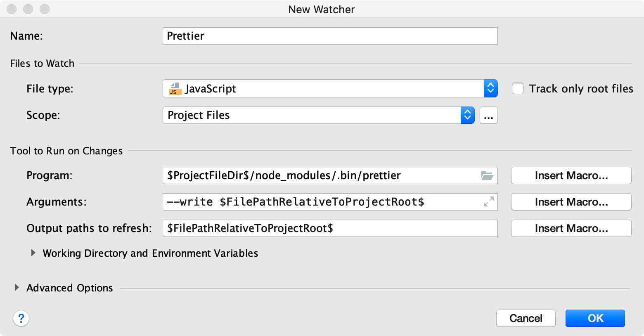Open the Scope dropdown arrows
The image size is (644, 336).
pos(467,115)
